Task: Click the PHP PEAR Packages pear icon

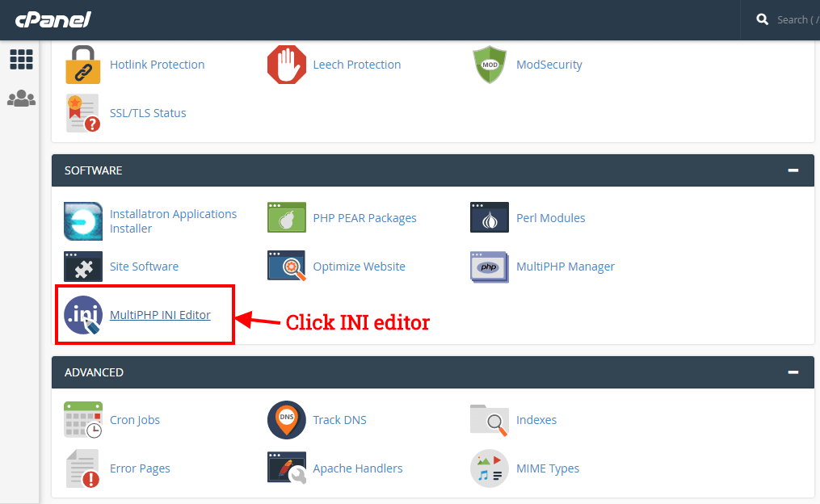Action: pos(287,217)
